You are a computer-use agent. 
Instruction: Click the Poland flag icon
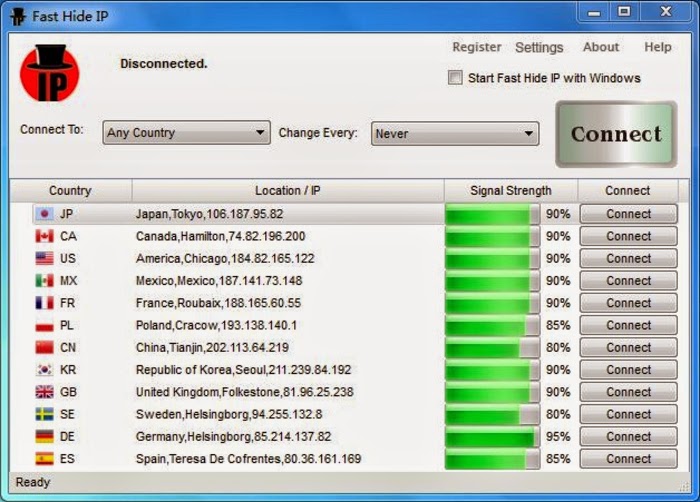click(44, 325)
